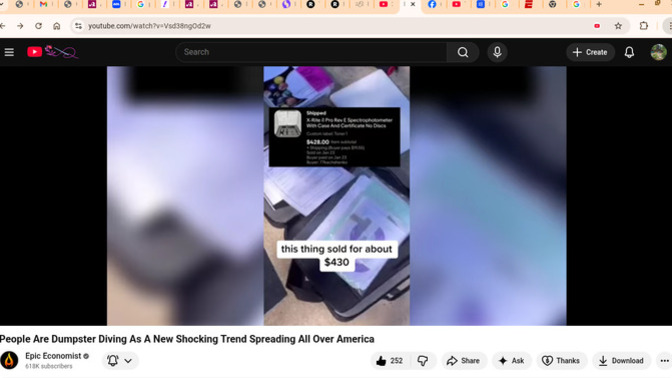
Task: Like the video with thumbs up
Action: coord(390,361)
